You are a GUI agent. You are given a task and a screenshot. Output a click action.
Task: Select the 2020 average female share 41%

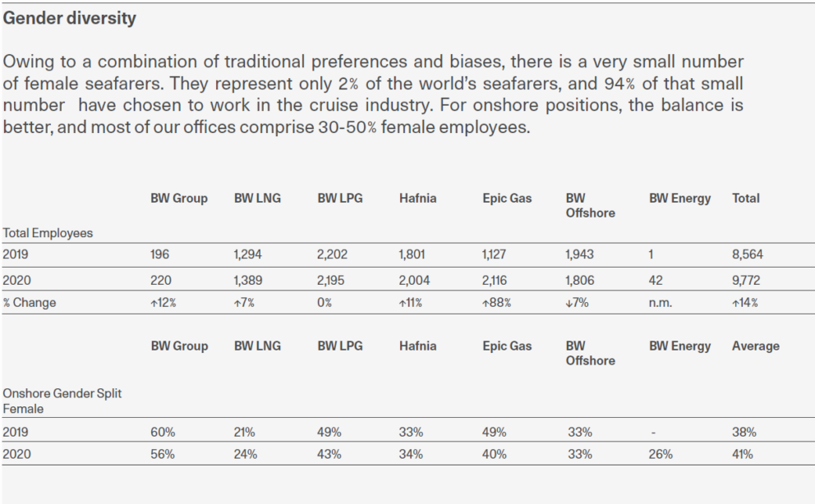[743, 454]
